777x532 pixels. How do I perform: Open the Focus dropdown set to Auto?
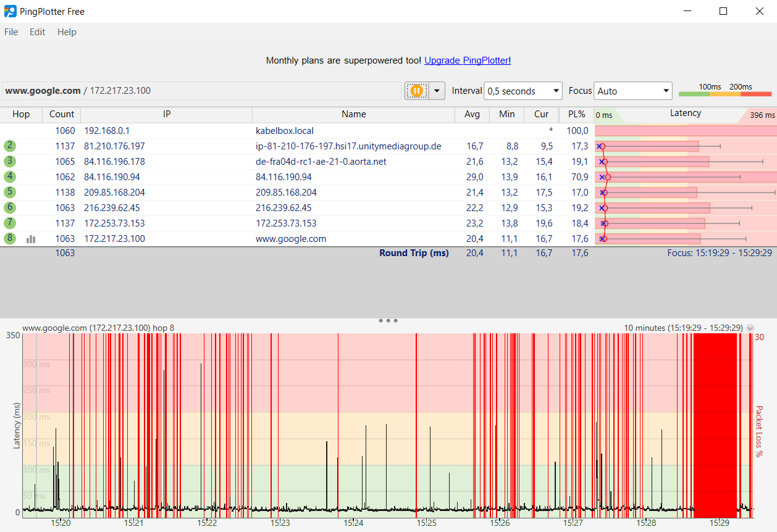click(633, 91)
